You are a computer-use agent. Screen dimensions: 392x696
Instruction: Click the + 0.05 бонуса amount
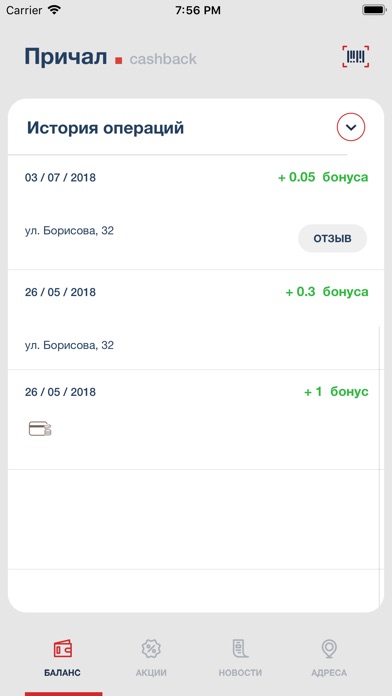click(x=323, y=177)
